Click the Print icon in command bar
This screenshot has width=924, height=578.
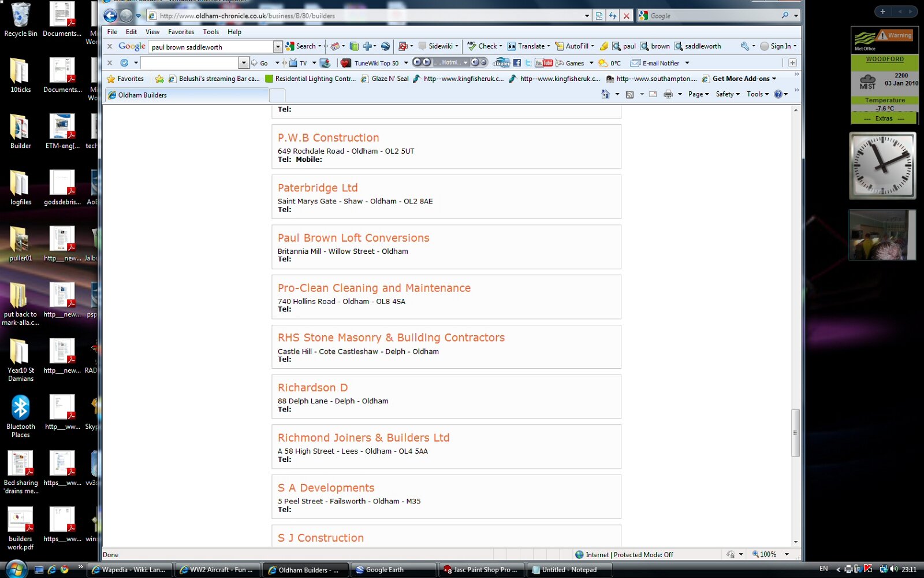coord(668,94)
